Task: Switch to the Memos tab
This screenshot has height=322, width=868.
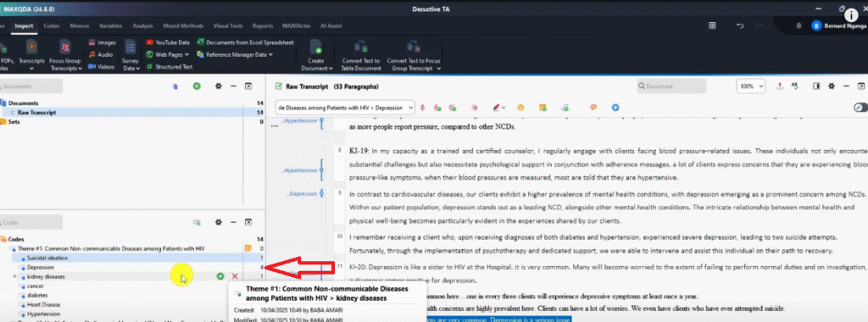Action: tap(79, 25)
